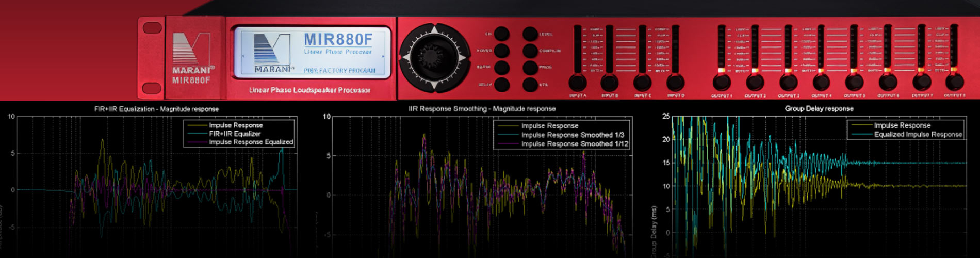Toggle the OUTPUT 1 mute button

click(x=722, y=83)
